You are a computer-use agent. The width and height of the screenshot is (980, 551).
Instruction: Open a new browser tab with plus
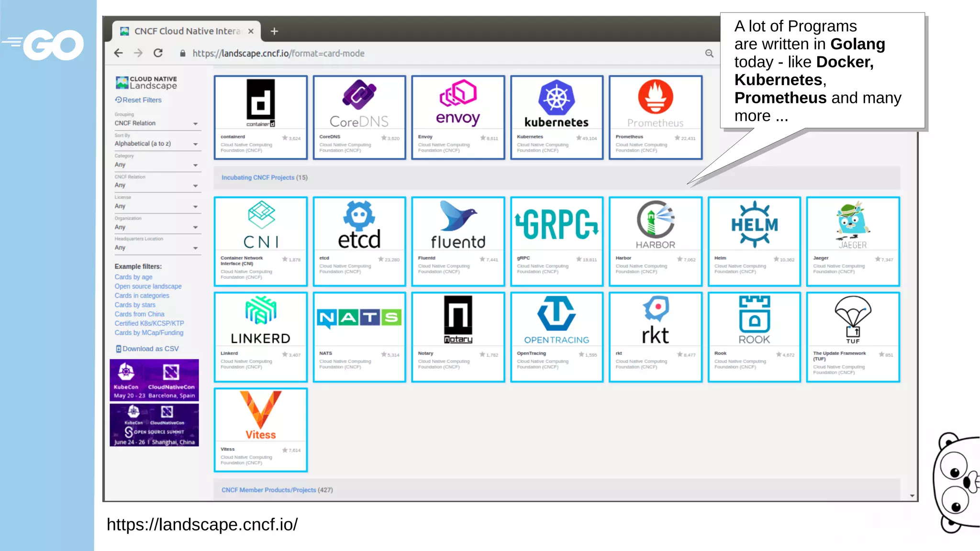[x=274, y=31]
